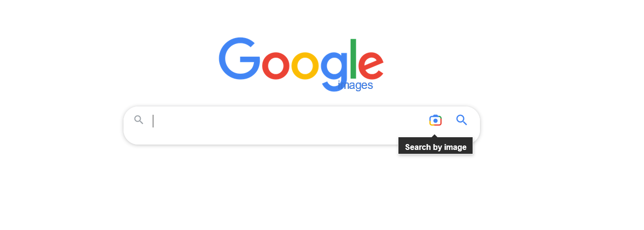This screenshot has width=644, height=230.
Task: Click the red letter e in logo
Action: 371,65
